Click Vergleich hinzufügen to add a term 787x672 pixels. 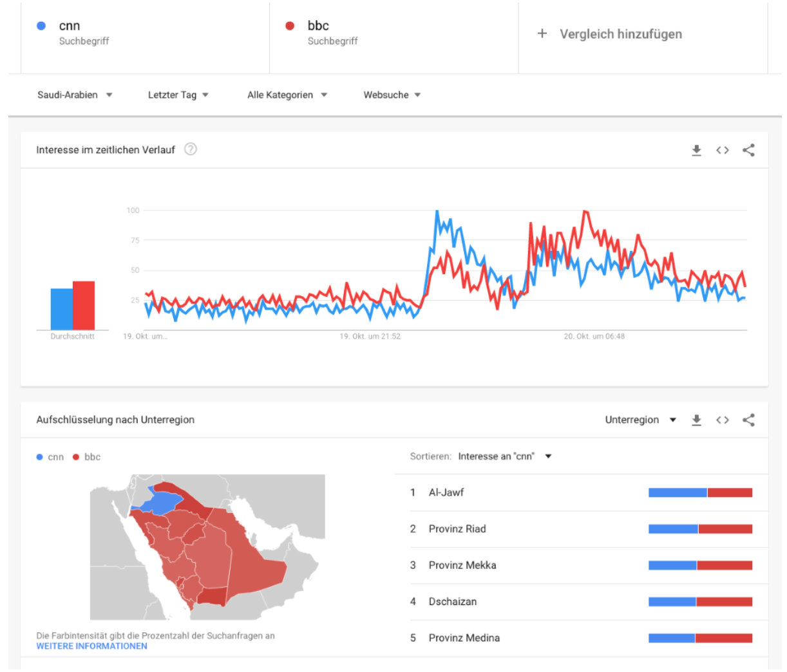point(620,34)
